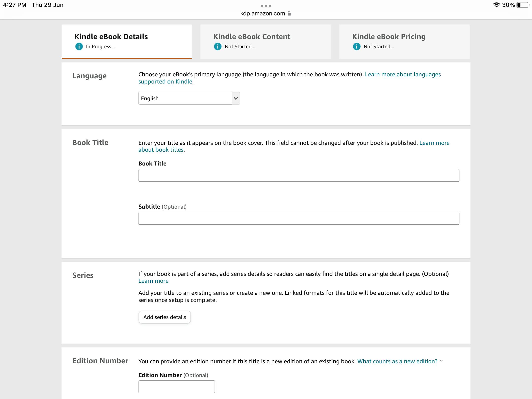Open 'Learn more about languages' link
This screenshot has width=532, height=399.
(403, 74)
